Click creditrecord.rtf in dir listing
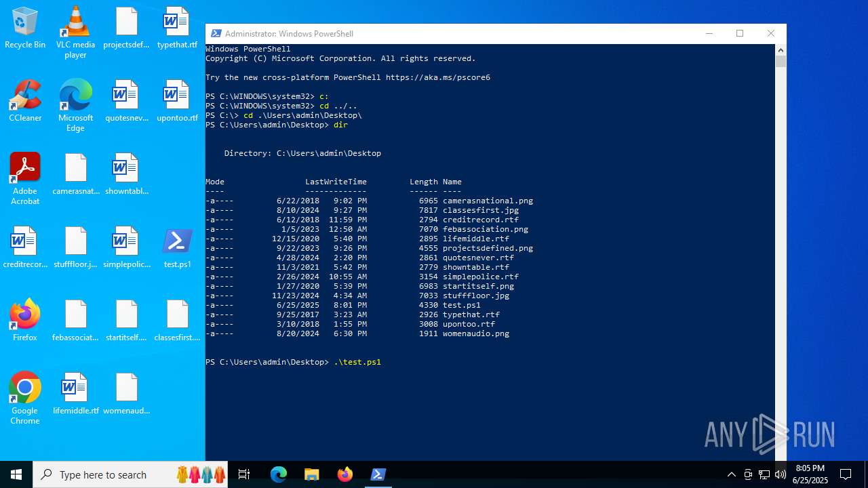The height and width of the screenshot is (488, 868). (481, 220)
